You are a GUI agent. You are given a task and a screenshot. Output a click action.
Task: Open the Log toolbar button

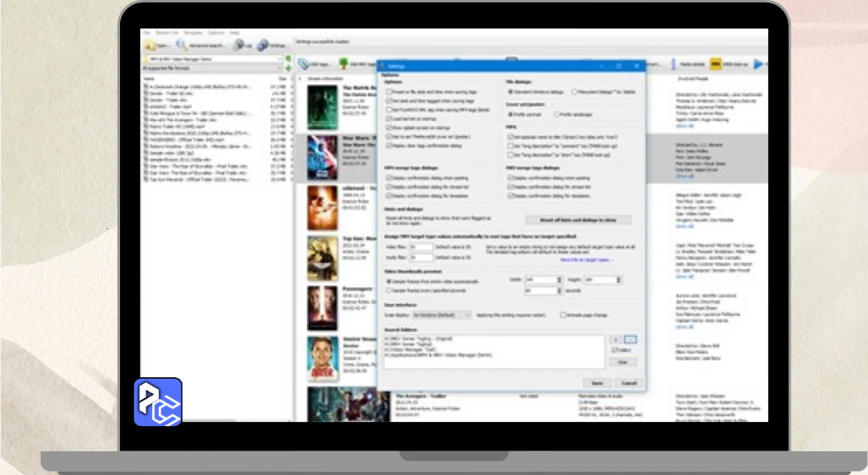[242, 45]
